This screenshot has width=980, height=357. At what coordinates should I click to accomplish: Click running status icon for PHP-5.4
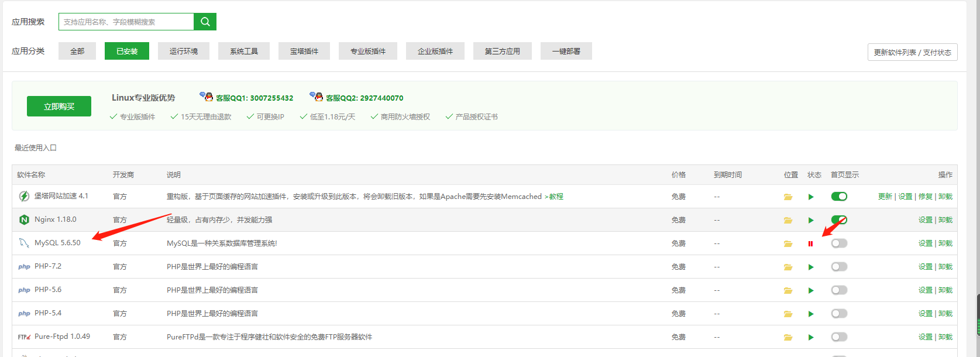coord(811,314)
